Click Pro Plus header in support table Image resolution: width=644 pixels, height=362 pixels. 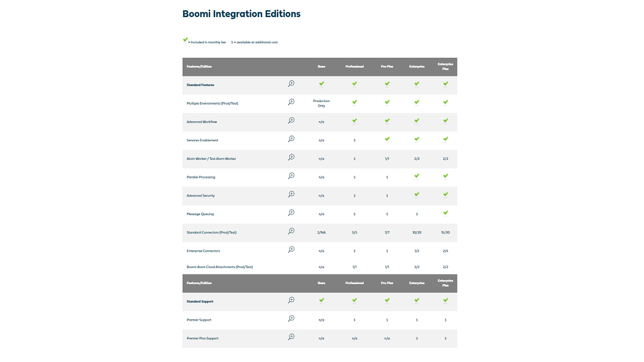pos(387,283)
